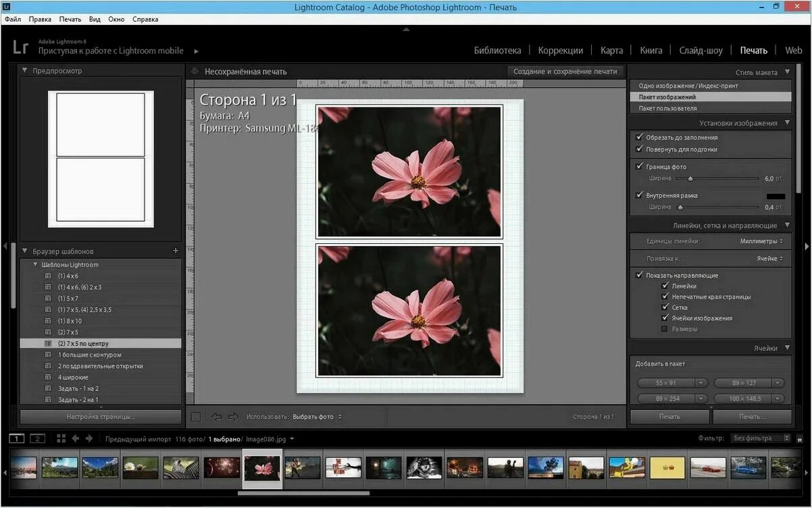Collapse Установки изображения panel
The image size is (812, 508).
(x=786, y=123)
